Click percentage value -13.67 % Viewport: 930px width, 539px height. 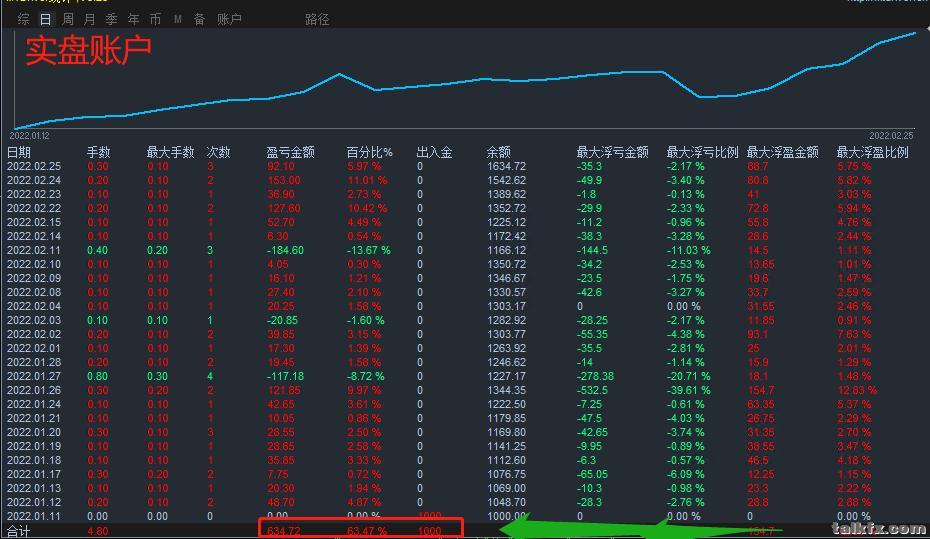click(368, 250)
